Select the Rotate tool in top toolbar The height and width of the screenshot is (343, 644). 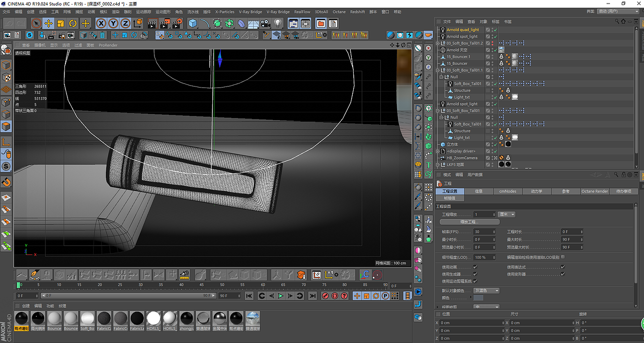73,23
